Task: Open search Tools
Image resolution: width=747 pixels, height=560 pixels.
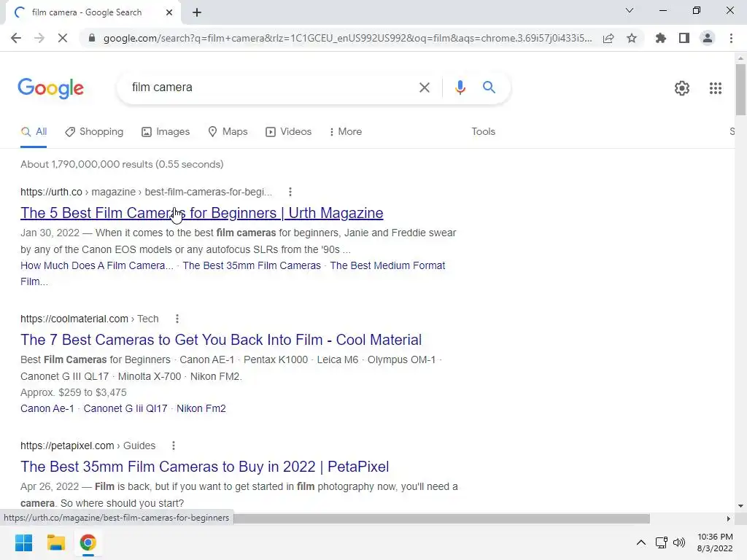Action: pyautogui.click(x=483, y=132)
